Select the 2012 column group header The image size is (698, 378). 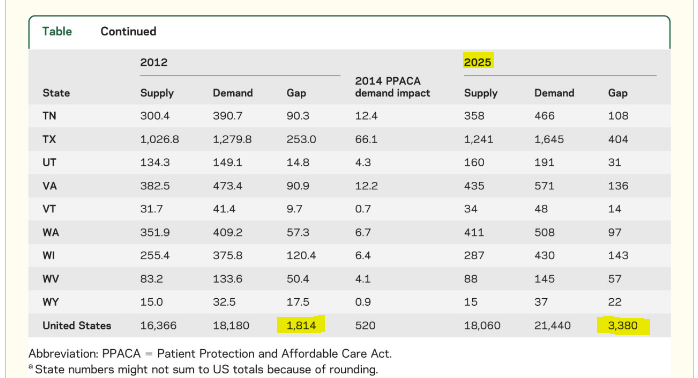pos(154,62)
